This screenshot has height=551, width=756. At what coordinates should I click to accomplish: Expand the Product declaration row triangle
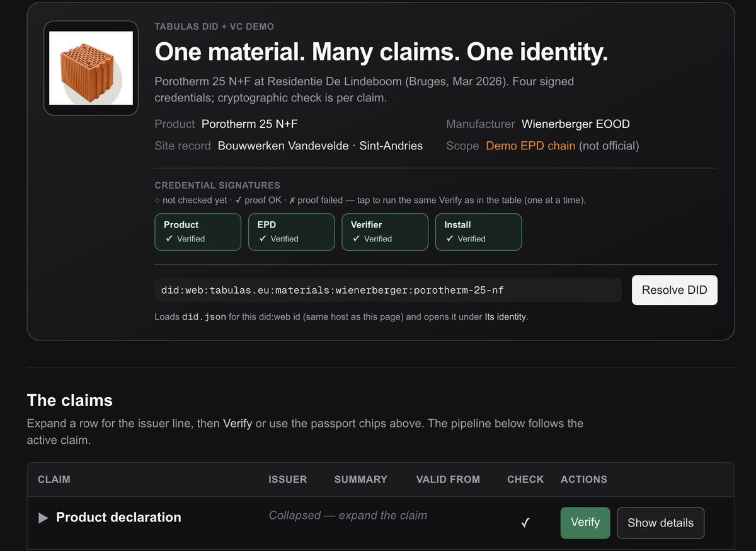point(43,518)
